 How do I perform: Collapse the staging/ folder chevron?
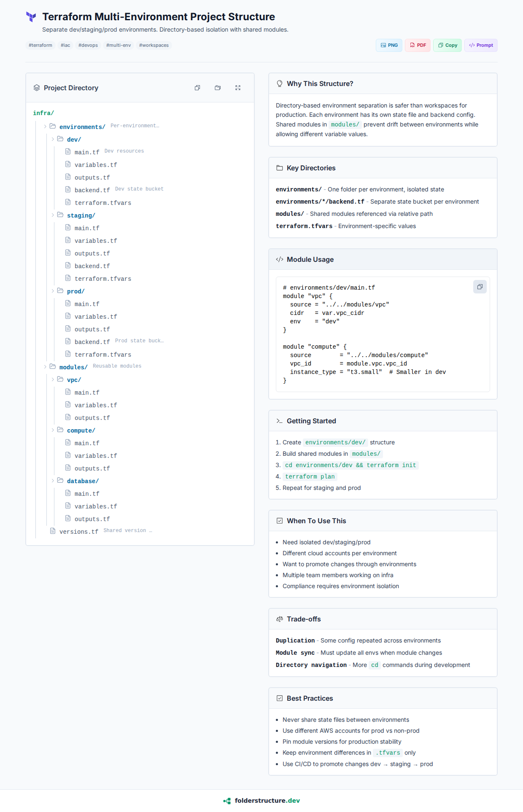[x=53, y=215]
